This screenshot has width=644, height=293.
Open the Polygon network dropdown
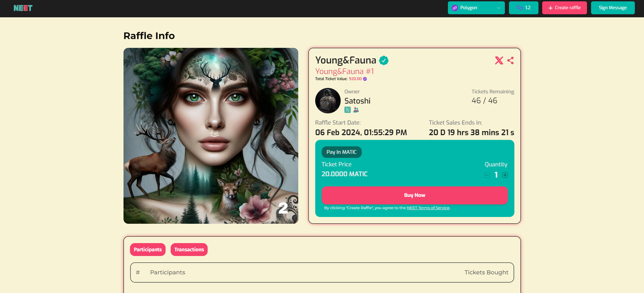[476, 8]
